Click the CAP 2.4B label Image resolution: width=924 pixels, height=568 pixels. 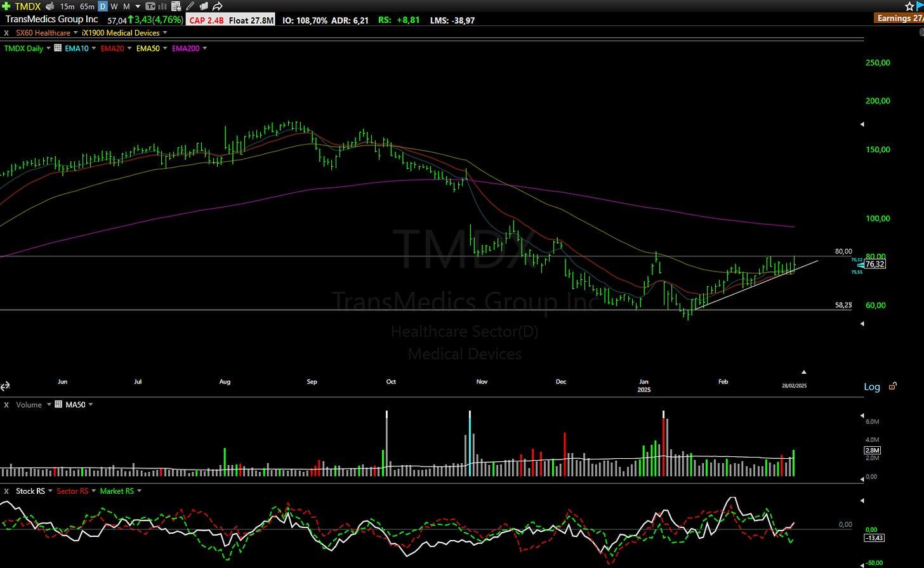click(207, 20)
